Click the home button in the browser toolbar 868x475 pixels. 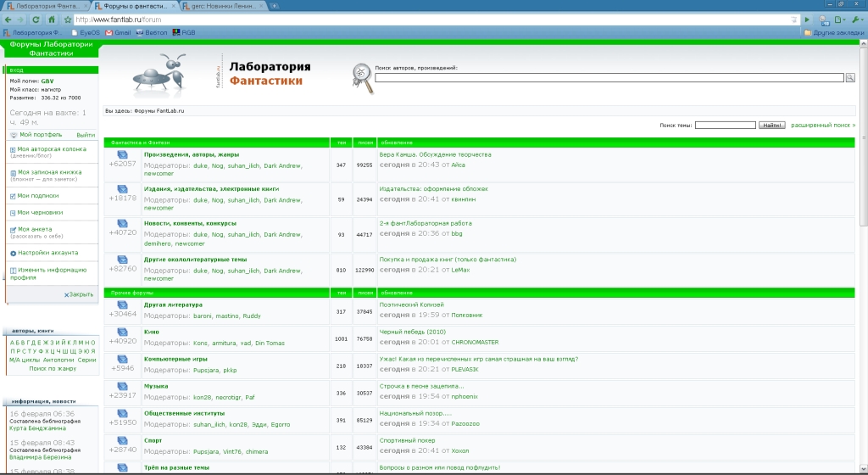(x=53, y=19)
